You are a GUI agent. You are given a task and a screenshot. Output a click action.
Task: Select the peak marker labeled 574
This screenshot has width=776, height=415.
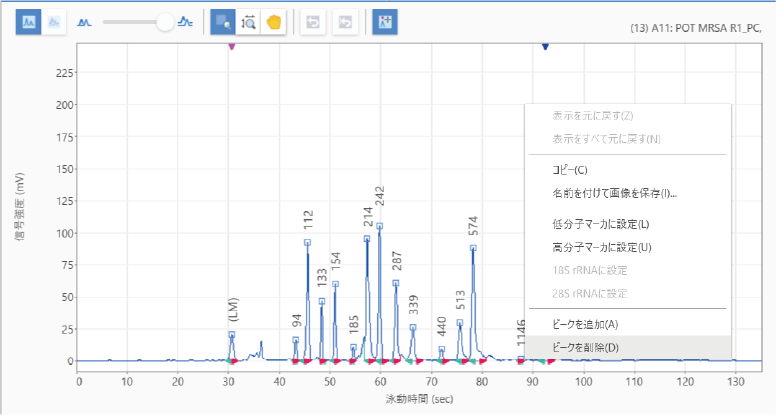click(x=473, y=248)
